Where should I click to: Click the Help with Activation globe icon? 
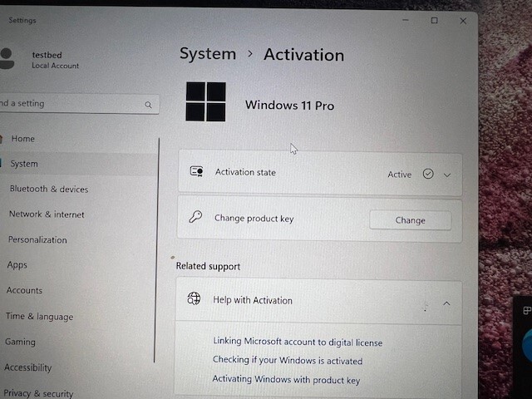pos(194,298)
